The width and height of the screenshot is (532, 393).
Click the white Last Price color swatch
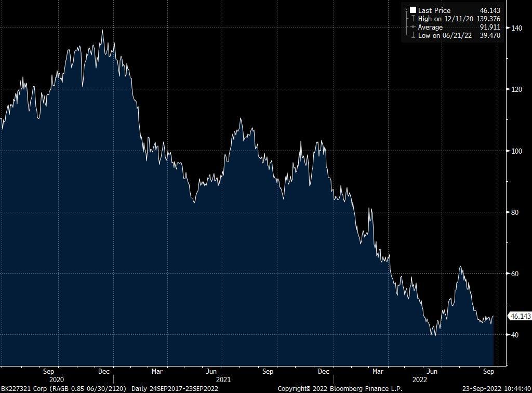tap(413, 10)
